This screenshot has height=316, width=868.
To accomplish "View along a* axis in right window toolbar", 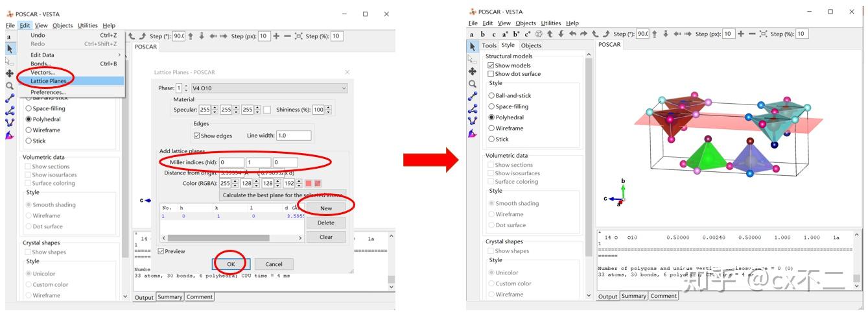I will (x=505, y=34).
